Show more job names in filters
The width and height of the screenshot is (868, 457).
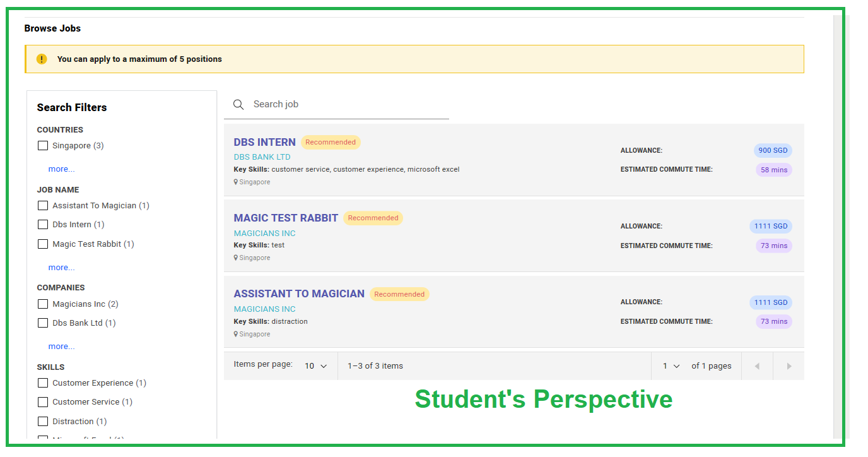pos(61,268)
